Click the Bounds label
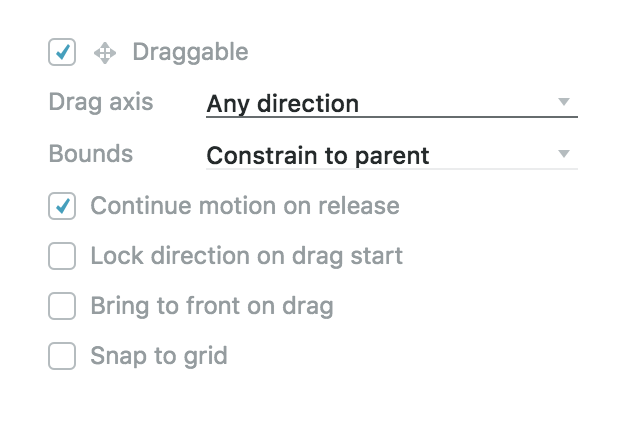 [91, 154]
